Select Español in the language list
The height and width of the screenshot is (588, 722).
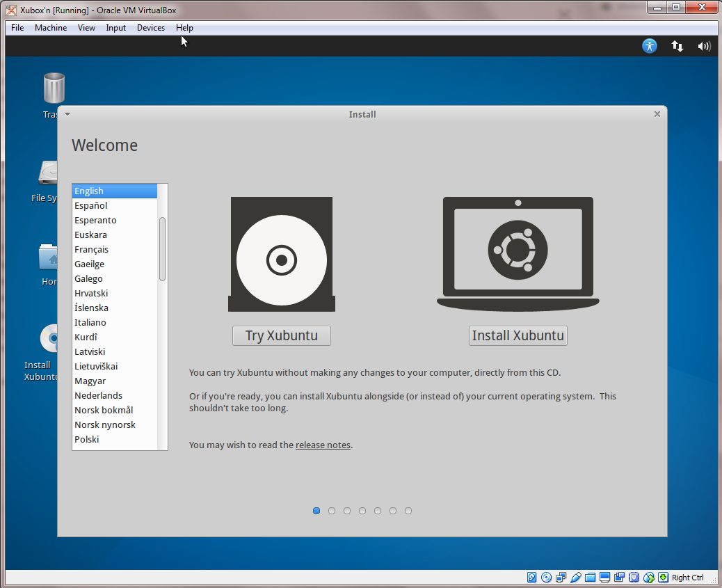click(x=115, y=205)
